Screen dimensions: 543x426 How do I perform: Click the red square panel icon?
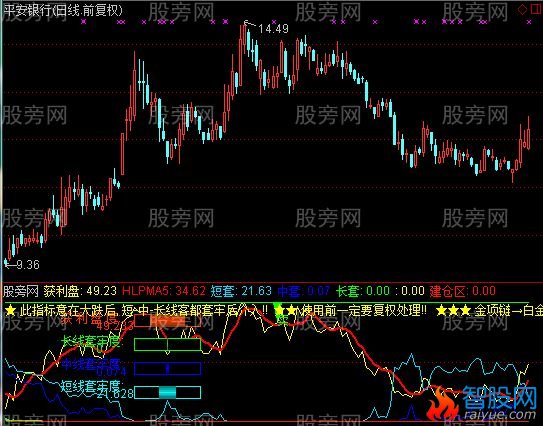pos(535,9)
